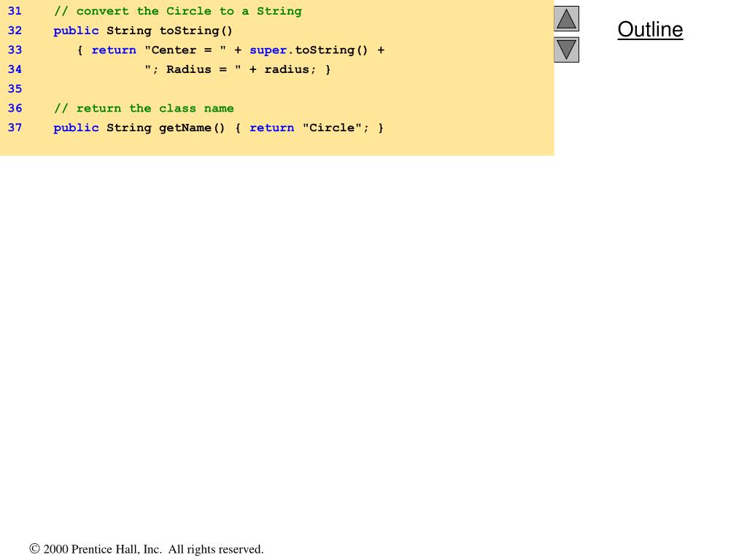Viewport: 747px width, 560px height.
Task: Select line number 37
Action: (x=15, y=128)
